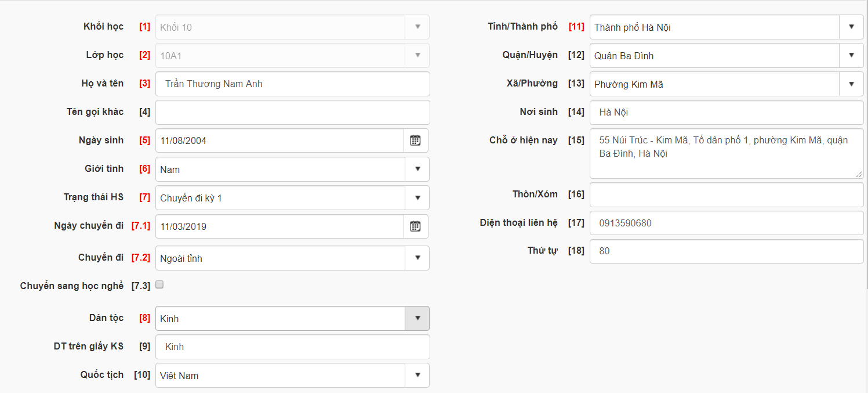Viewport: 868px width, 393px height.
Task: Expand the Giới tính dropdown
Action: (x=417, y=169)
